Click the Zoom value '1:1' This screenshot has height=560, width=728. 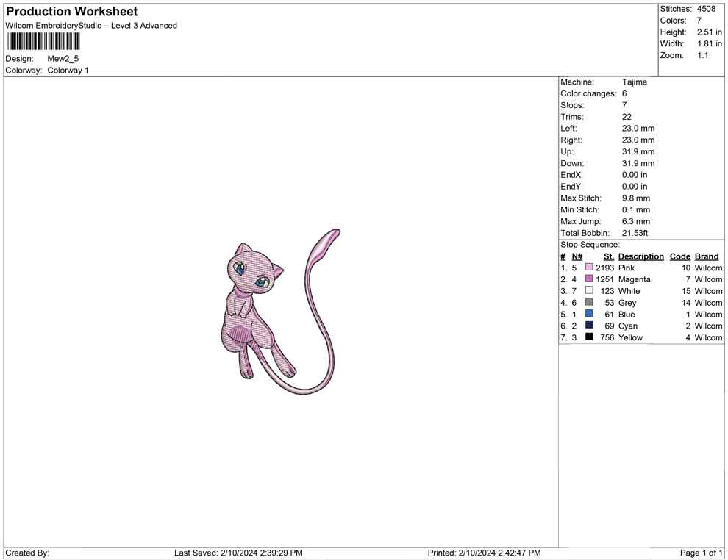[x=703, y=55]
